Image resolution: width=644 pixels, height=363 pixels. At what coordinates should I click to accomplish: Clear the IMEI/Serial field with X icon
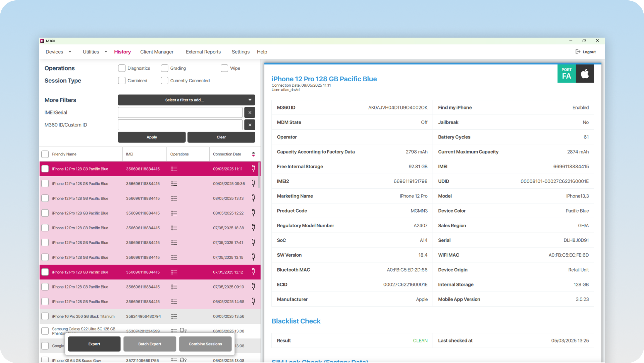250,112
